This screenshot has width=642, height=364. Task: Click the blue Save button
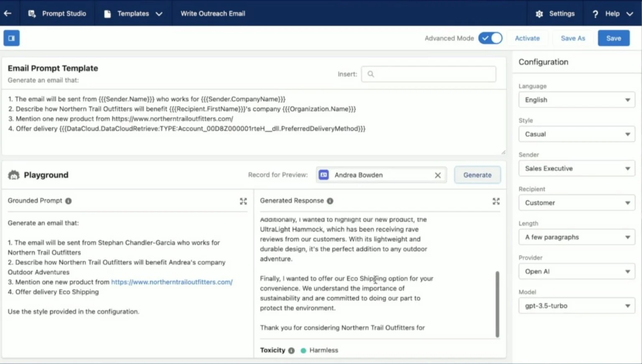[614, 38]
